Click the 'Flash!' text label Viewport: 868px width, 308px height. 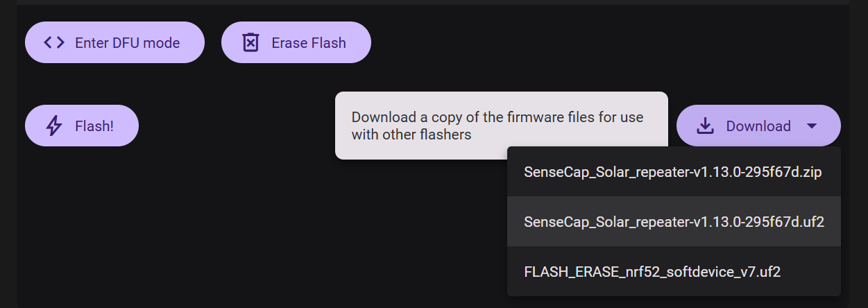pos(94,126)
